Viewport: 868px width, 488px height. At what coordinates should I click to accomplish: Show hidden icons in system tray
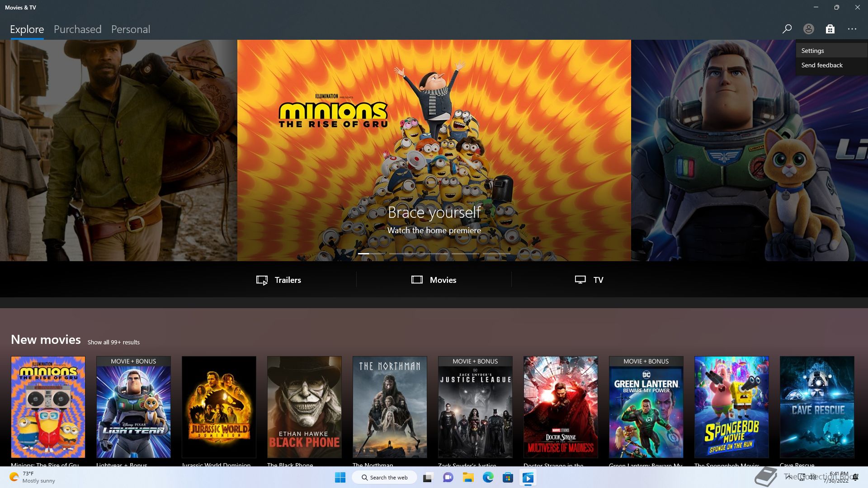click(x=788, y=477)
